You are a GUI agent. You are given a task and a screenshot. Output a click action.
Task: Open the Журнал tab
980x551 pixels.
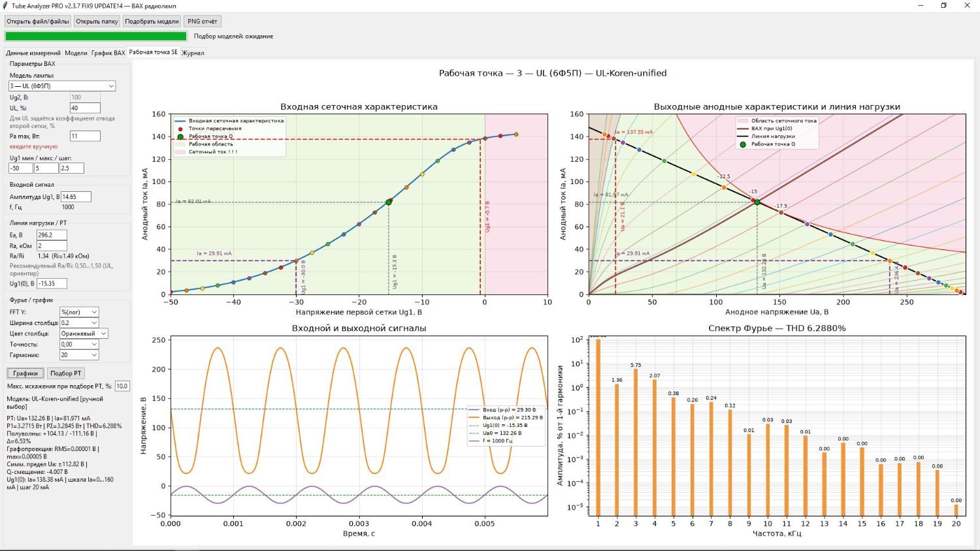[193, 53]
